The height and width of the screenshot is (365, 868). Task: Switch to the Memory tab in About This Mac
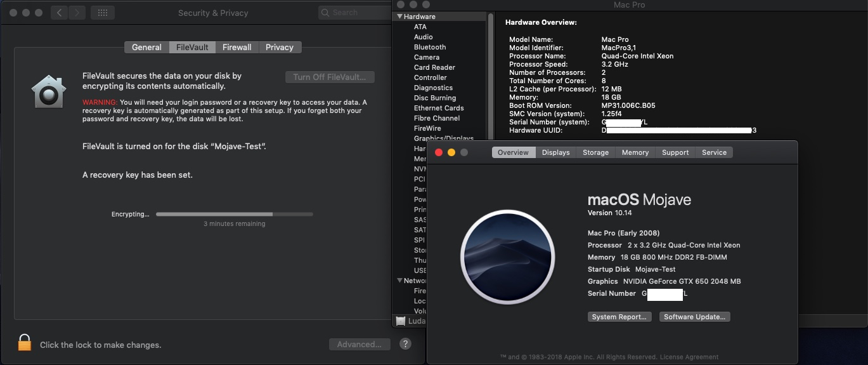[635, 152]
